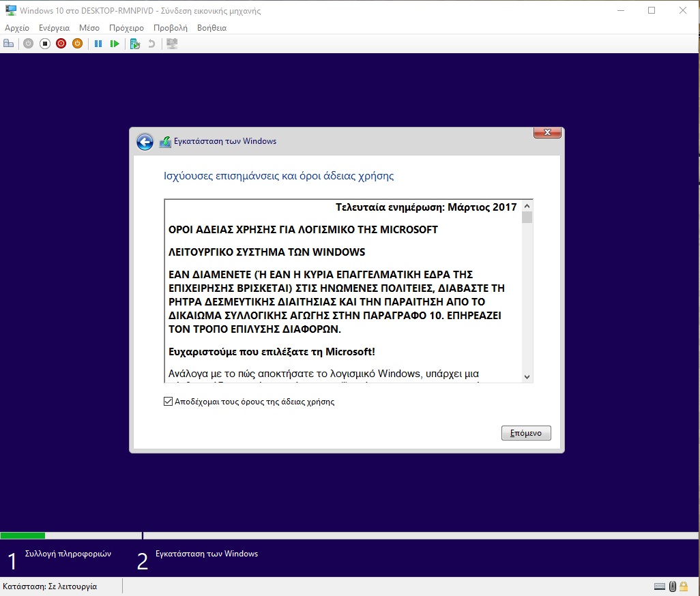Click step 1 Συλλογή πληροφοριών label
Screen dimensions: 700x596
click(x=68, y=554)
